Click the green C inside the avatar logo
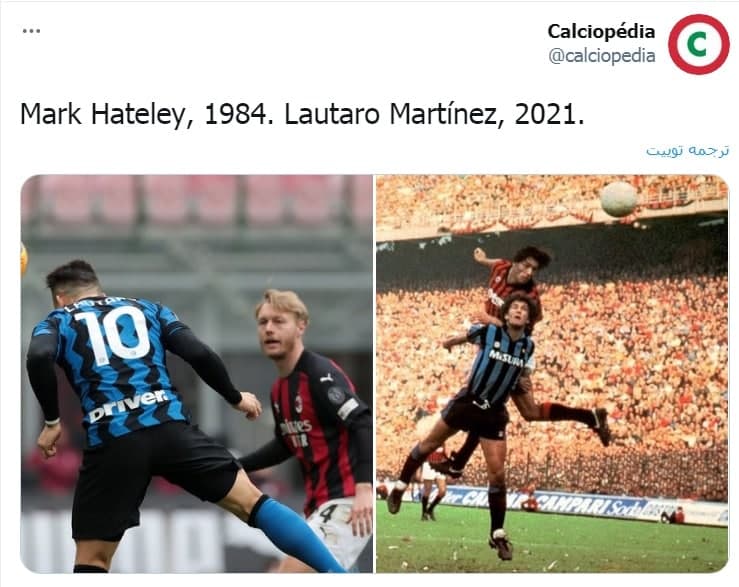 (698, 44)
